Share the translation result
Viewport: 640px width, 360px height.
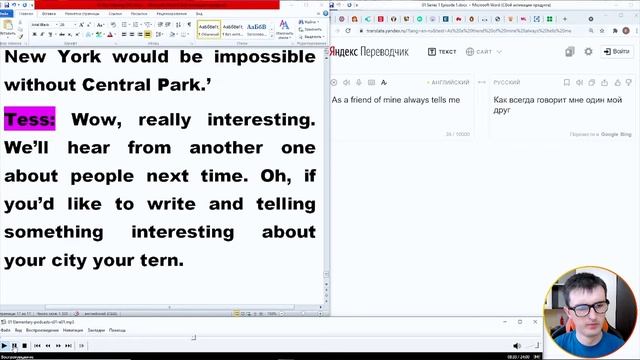click(x=604, y=82)
